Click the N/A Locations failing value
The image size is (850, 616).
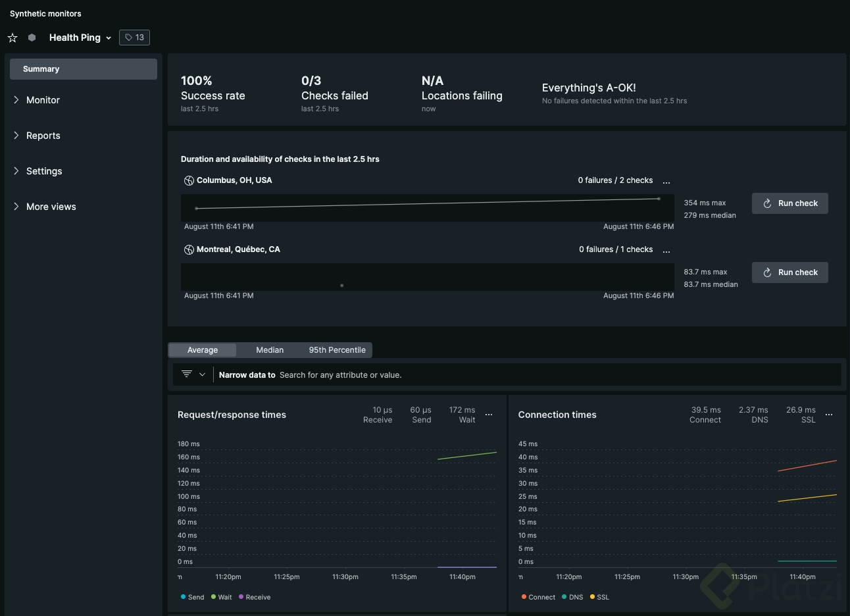[432, 81]
